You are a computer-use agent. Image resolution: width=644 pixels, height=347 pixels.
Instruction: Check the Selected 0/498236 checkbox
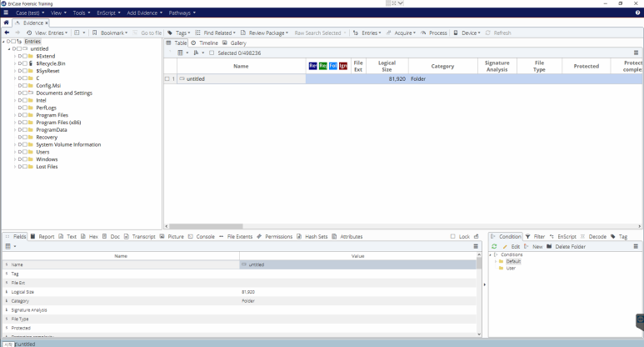pos(212,53)
